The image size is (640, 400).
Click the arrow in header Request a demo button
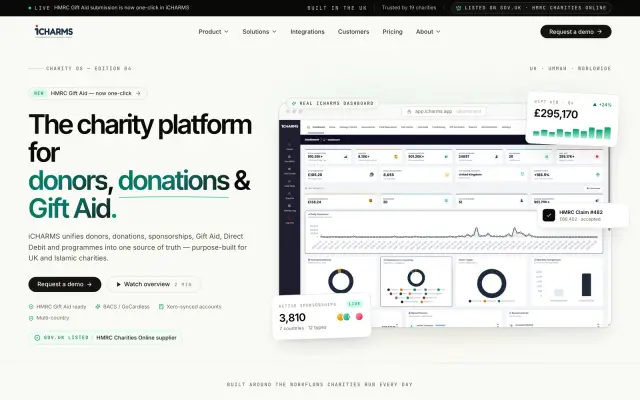(x=600, y=31)
